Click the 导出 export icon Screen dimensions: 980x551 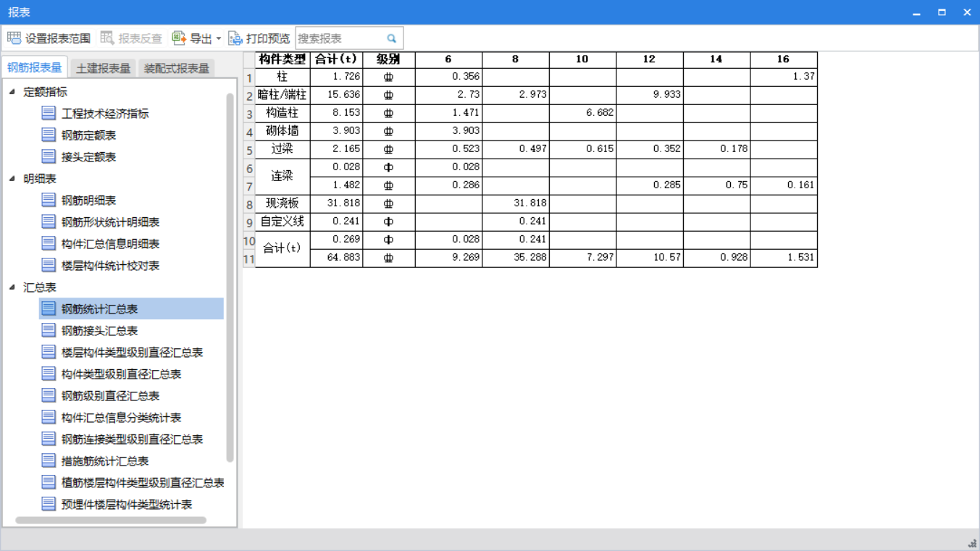(179, 38)
